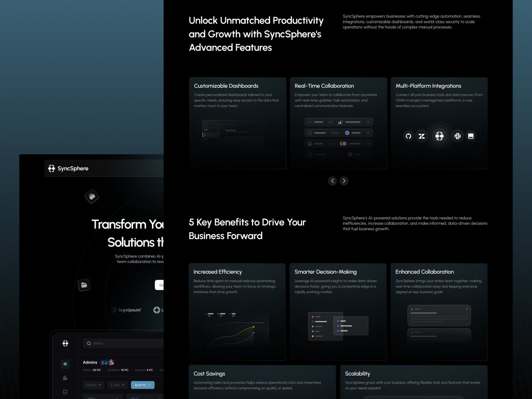Click the logoipsum brand logo
The image size is (532, 399).
tap(127, 310)
